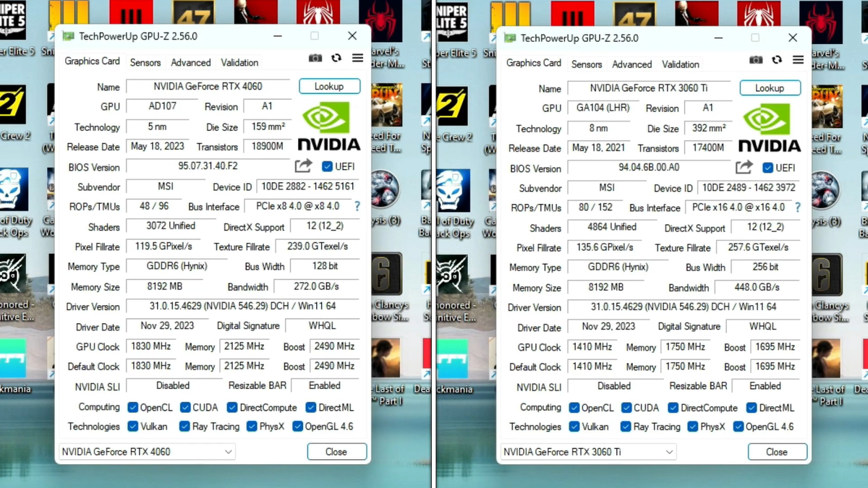
Task: Select the Call of Duty skull icon left of RTX 4060 window
Action: [x=13, y=190]
